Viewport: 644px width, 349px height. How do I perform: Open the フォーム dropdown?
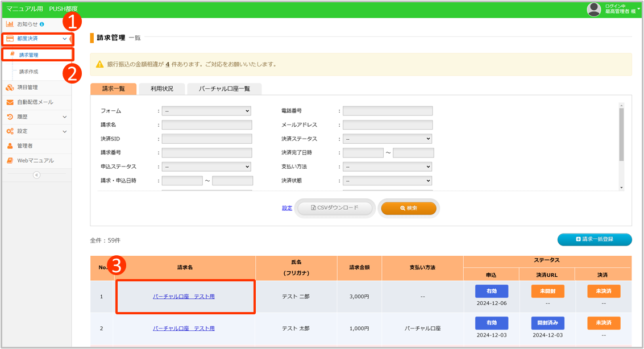coord(206,111)
